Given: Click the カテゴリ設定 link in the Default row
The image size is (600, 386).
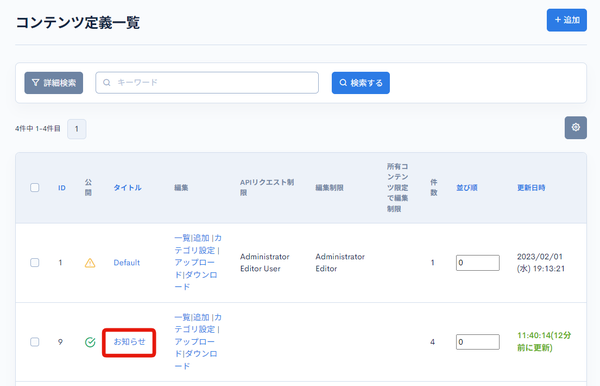Looking at the screenshot, I should (198, 244).
